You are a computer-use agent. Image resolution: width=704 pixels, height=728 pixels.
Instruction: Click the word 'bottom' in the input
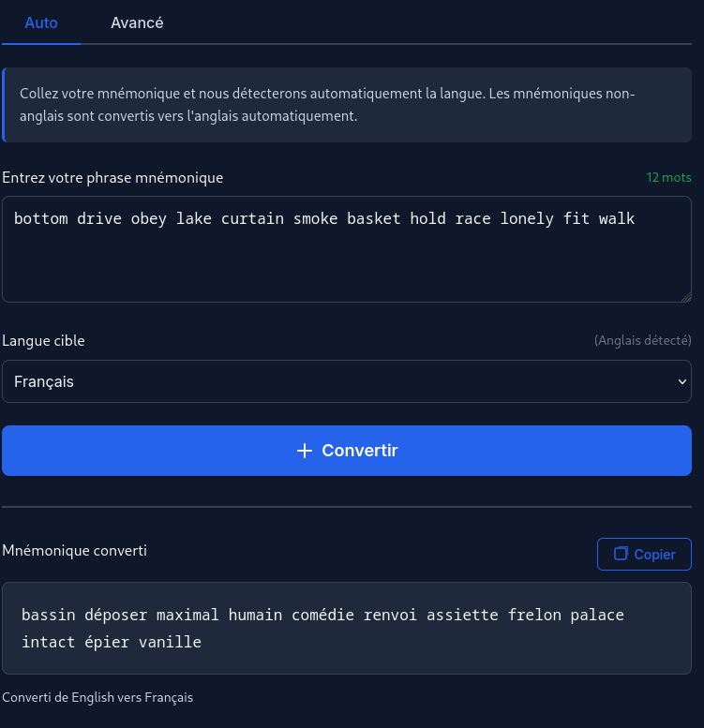(x=41, y=218)
